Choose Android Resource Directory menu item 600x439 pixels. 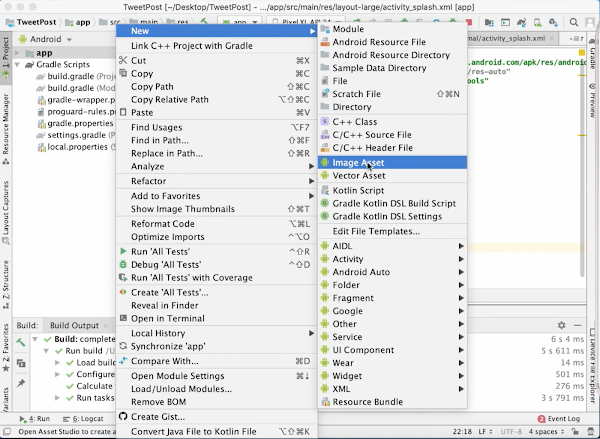click(x=392, y=55)
